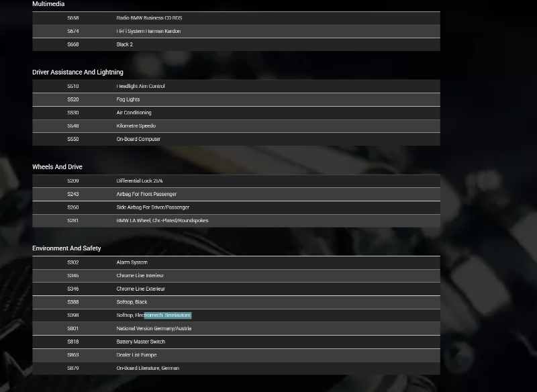The width and height of the screenshot is (537, 392).
Task: Click option code S879 On-Board Literature
Action: (73, 368)
